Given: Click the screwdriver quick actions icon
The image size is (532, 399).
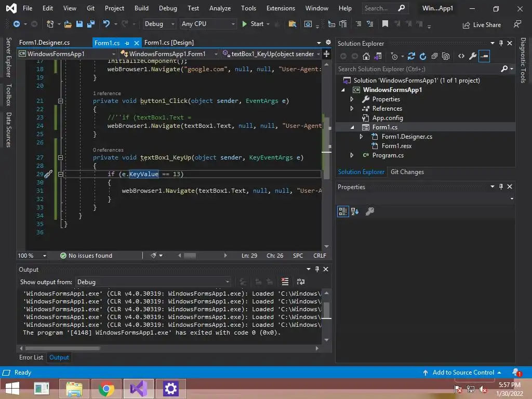Looking at the screenshot, I should tap(48, 174).
